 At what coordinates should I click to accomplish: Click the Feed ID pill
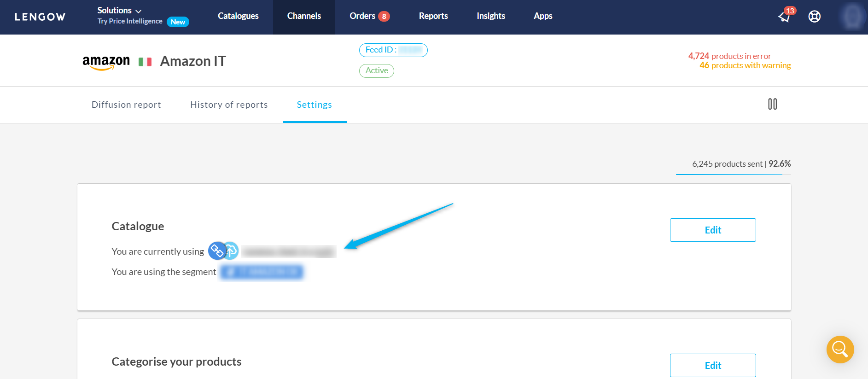(x=393, y=50)
